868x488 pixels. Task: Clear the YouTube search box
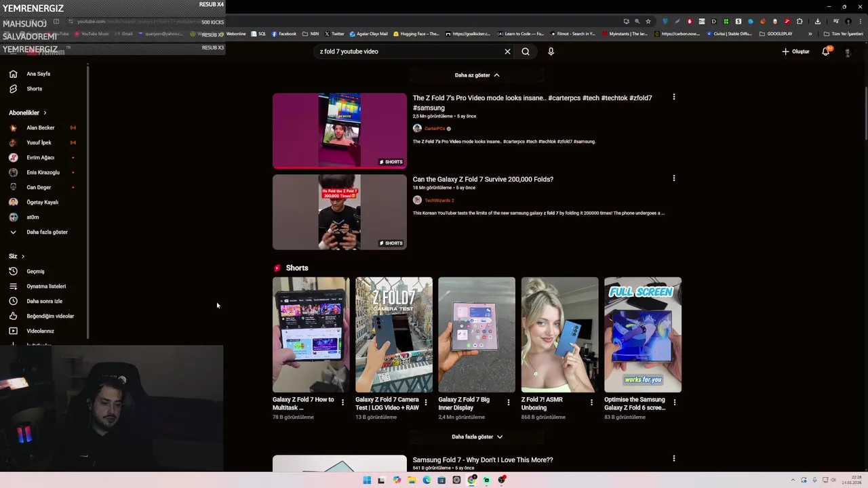(507, 52)
